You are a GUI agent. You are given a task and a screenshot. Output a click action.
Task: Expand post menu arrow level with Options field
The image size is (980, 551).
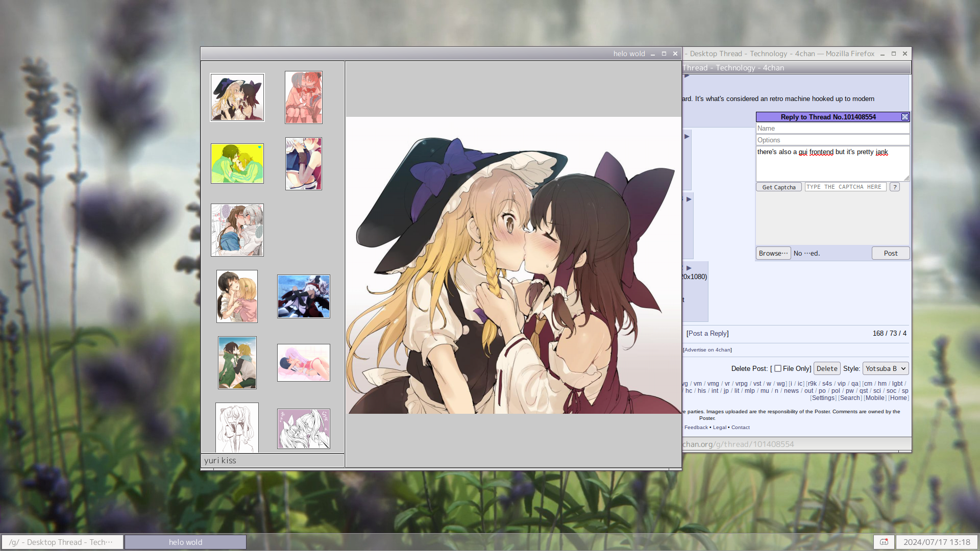pos(687,137)
